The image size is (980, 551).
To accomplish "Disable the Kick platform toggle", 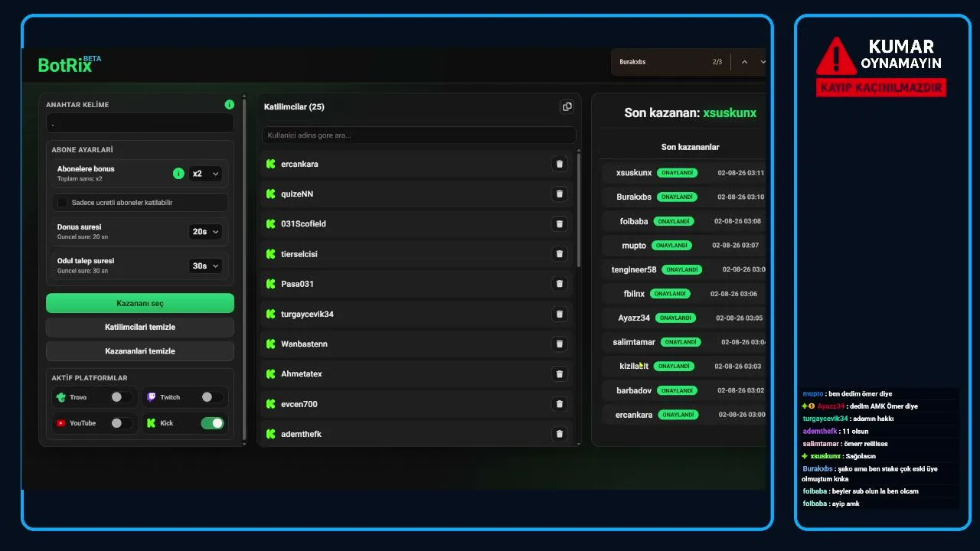I will point(212,423).
